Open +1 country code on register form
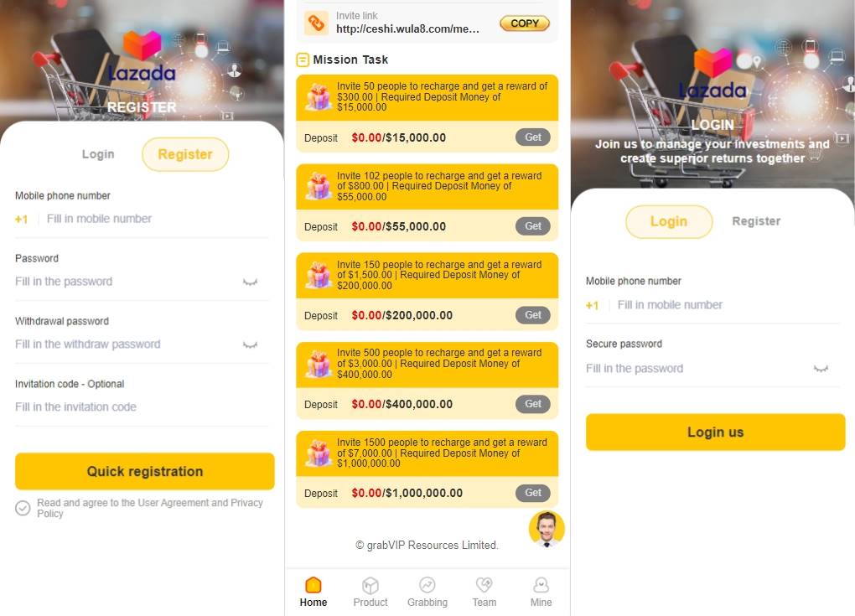855x616 pixels. (x=21, y=219)
